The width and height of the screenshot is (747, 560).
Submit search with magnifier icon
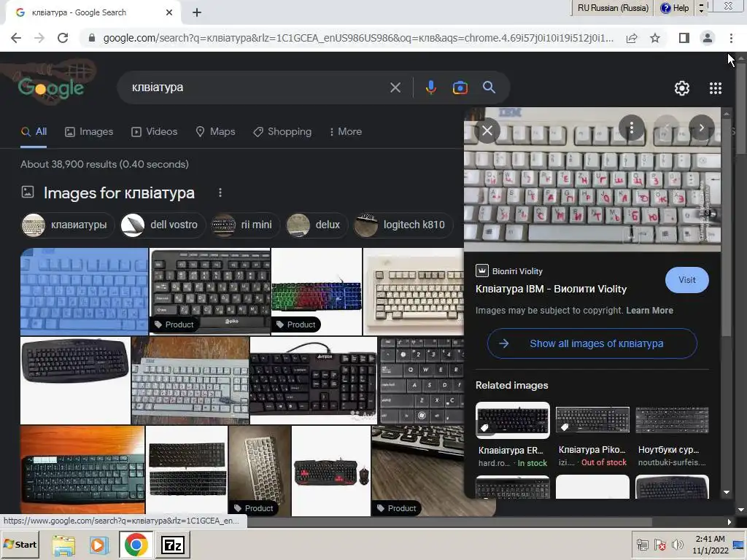pos(489,87)
